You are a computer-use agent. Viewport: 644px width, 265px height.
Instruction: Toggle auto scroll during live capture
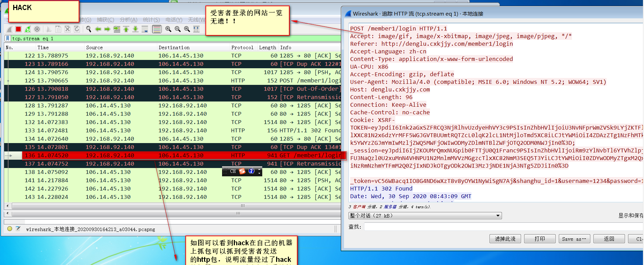click(145, 29)
